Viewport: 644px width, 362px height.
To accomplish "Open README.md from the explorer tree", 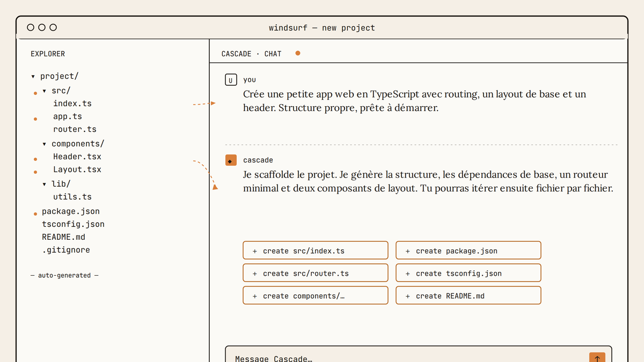I will coord(63,237).
